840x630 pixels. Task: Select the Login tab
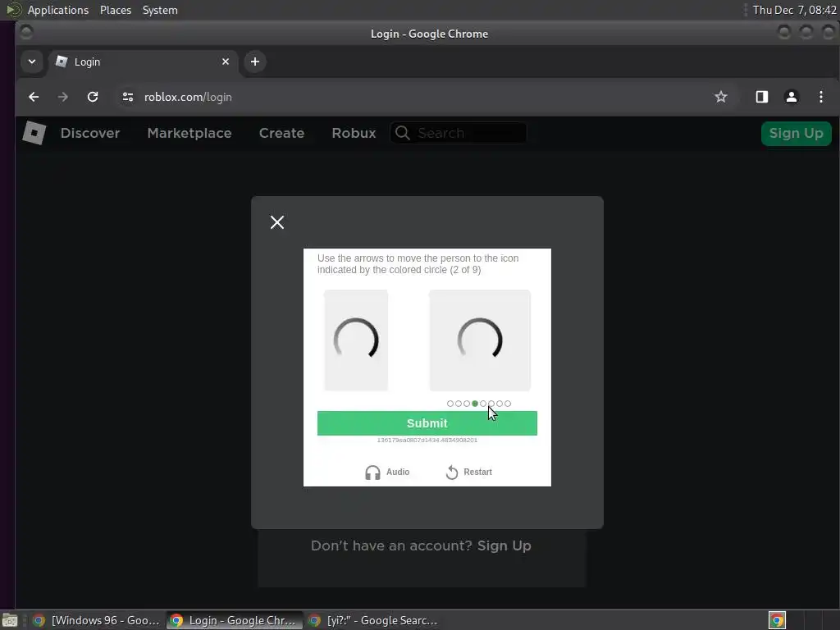[x=143, y=62]
